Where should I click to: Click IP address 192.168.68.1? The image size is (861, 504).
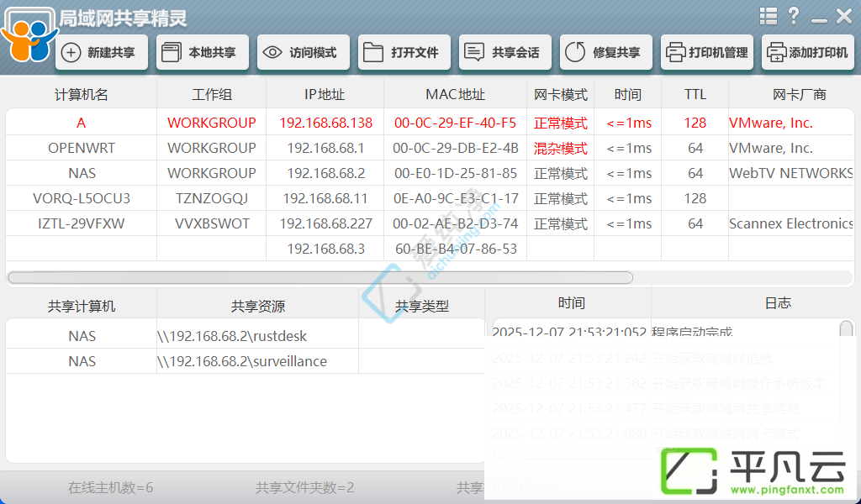(325, 148)
